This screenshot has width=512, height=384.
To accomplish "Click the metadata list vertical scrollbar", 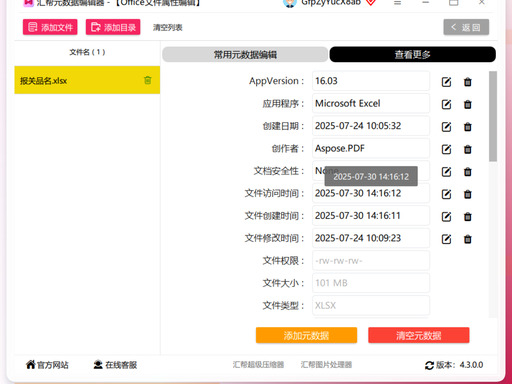I will click(x=493, y=116).
